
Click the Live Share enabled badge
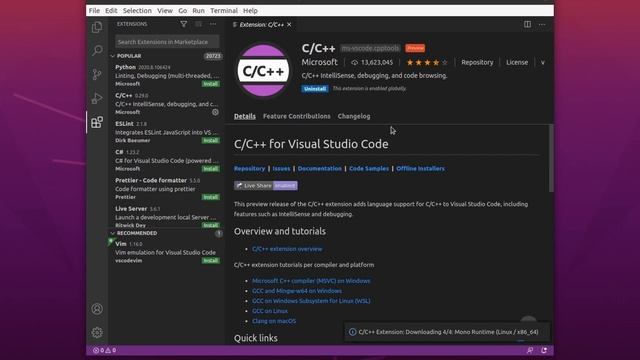(x=266, y=186)
